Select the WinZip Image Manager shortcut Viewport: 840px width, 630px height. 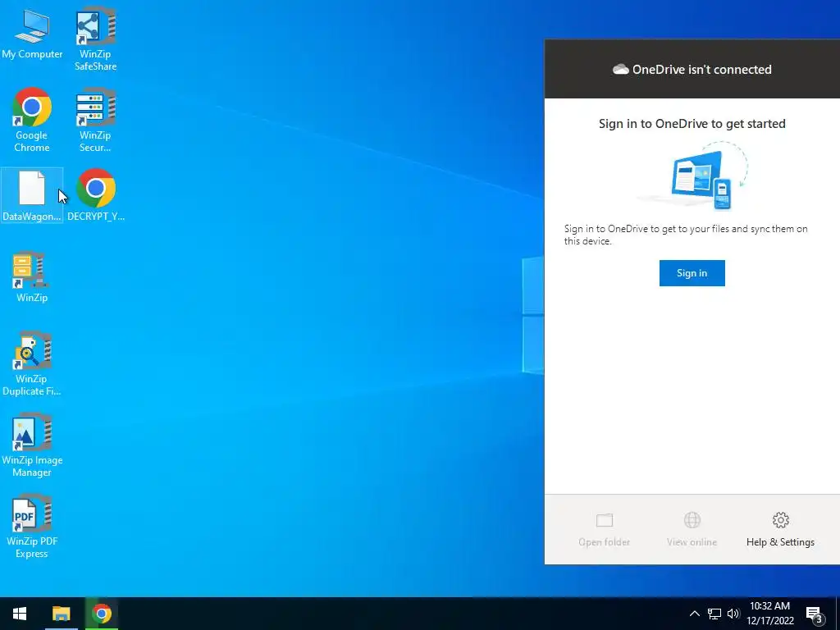(x=32, y=445)
